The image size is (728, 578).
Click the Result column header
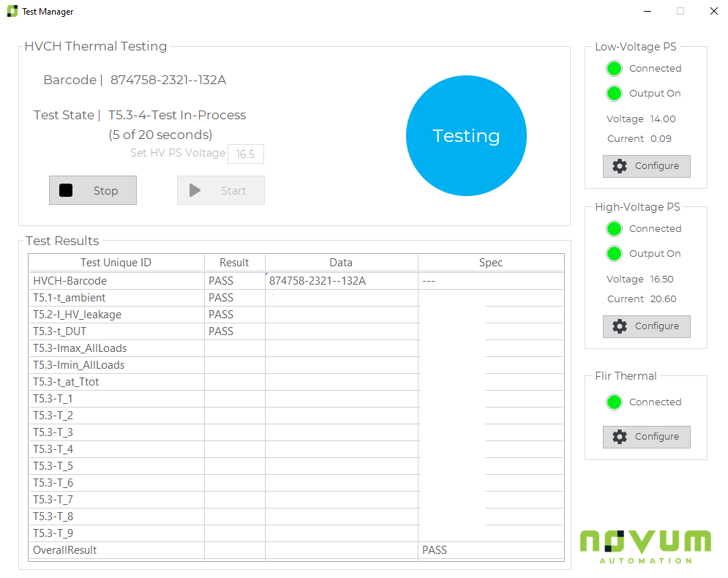(234, 263)
